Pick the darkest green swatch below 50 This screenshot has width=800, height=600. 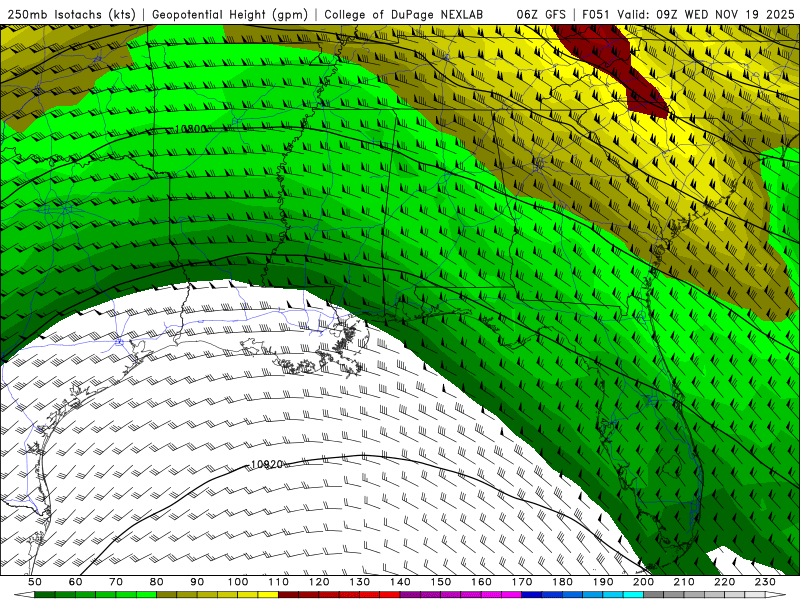click(45, 595)
